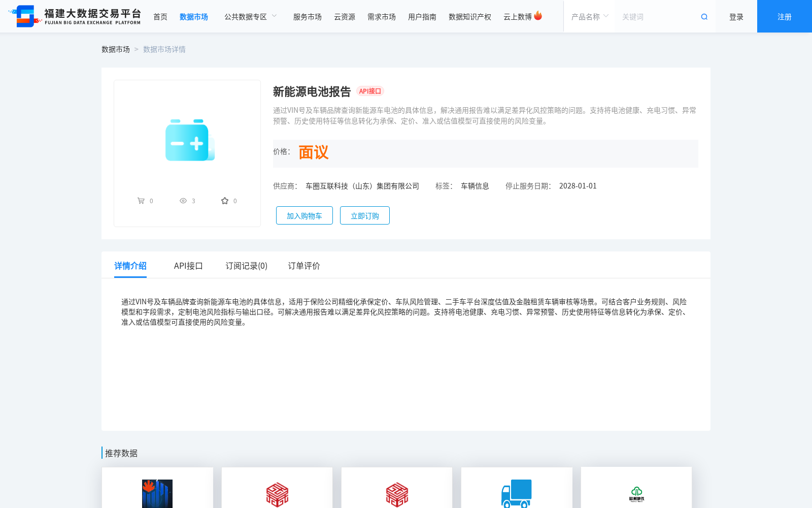
Task: Click the 加入购物车 button
Action: pos(304,215)
